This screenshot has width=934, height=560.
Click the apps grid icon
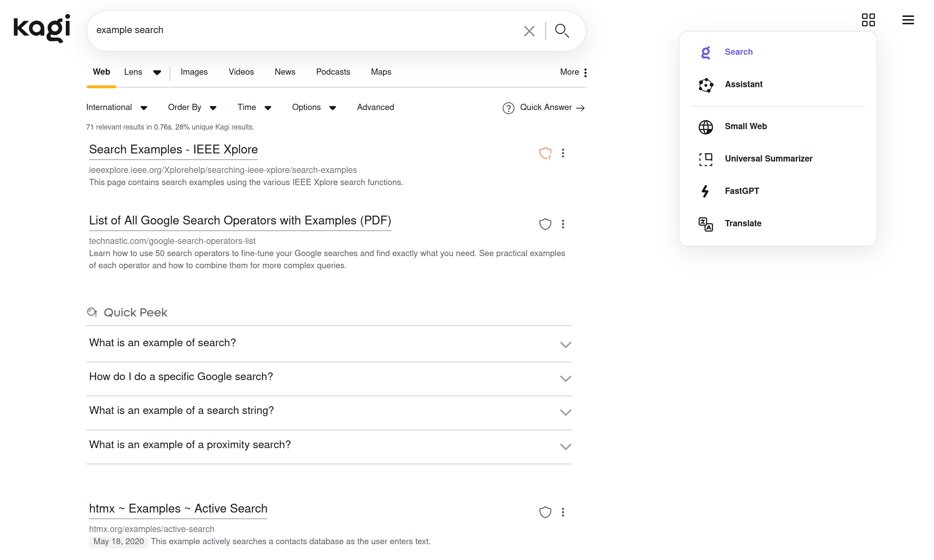[x=868, y=20]
